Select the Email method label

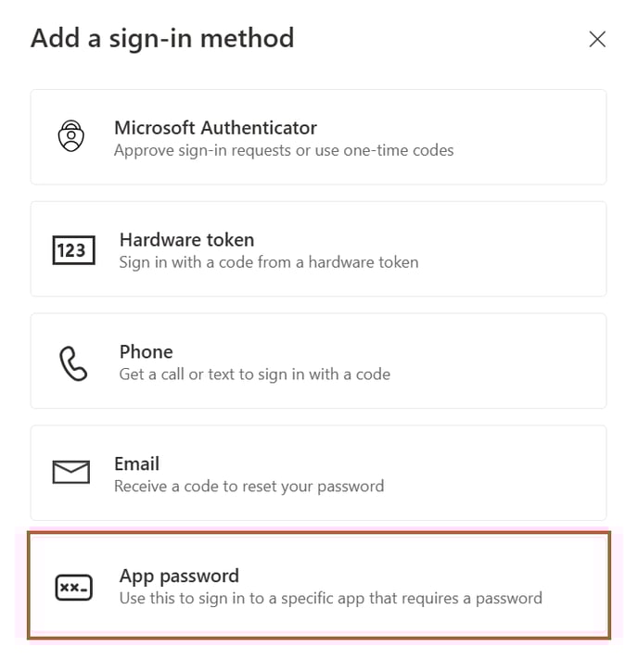(x=137, y=463)
